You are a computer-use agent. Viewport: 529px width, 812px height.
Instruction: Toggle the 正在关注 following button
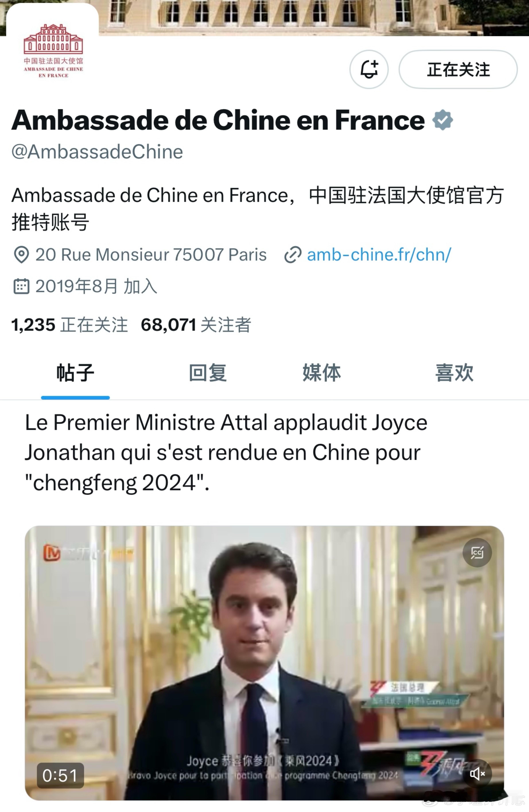[x=458, y=69]
